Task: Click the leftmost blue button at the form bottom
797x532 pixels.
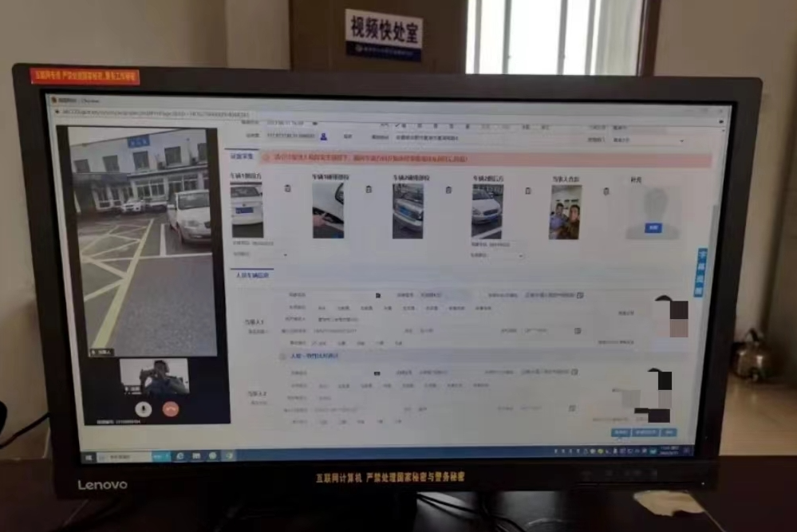Action: (x=621, y=432)
